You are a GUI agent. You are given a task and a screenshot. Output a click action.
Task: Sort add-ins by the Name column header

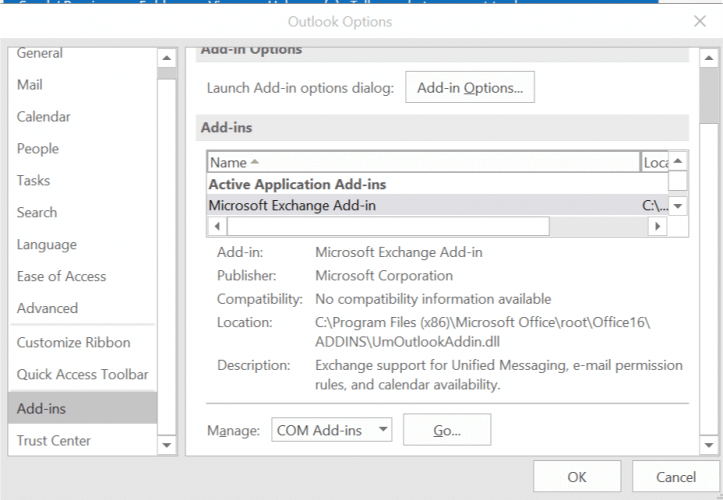coord(423,162)
